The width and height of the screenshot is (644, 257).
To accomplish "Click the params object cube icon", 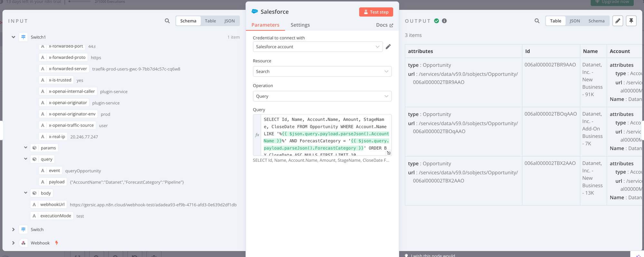I will pos(34,148).
